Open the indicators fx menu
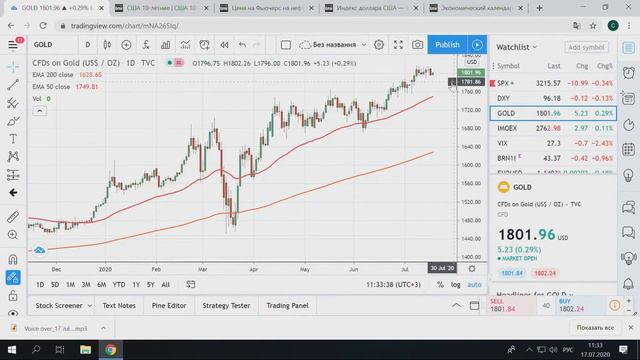640x360 pixels. pyautogui.click(x=146, y=45)
